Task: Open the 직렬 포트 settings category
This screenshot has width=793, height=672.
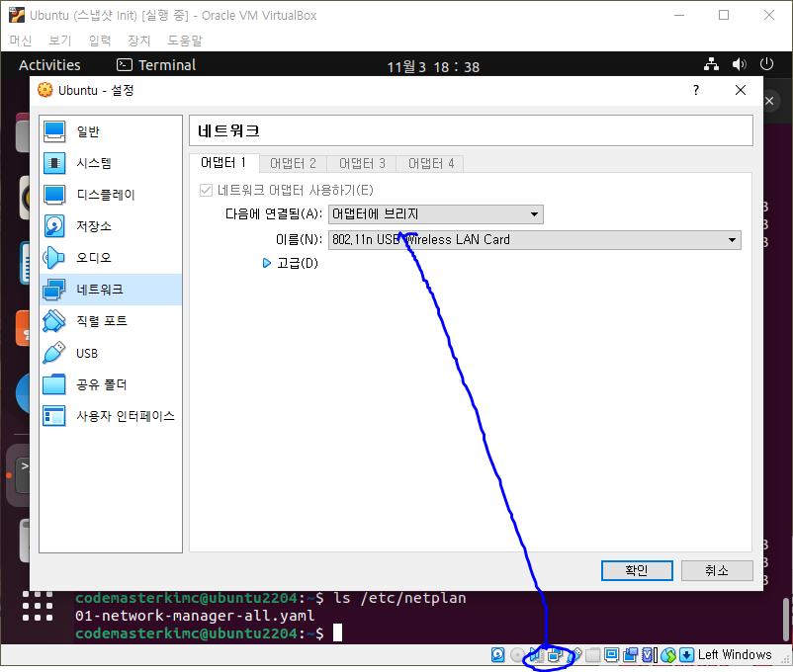Action: 111,321
